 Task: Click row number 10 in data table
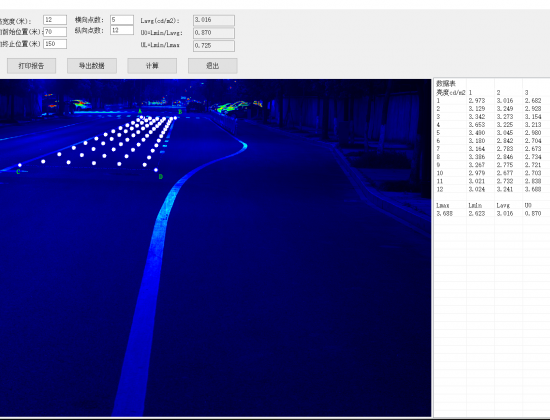click(440, 173)
